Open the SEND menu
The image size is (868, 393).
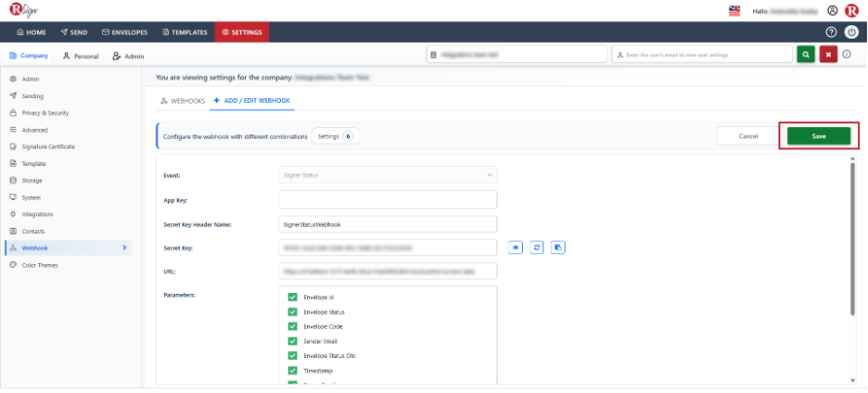pos(74,32)
